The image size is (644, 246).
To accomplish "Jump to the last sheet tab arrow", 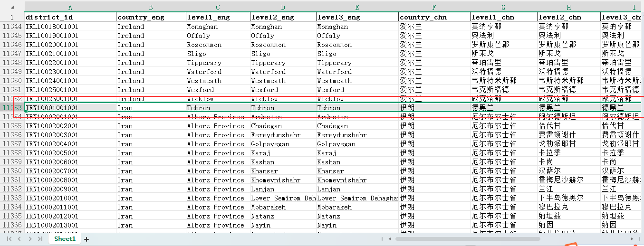I will coord(40,239).
